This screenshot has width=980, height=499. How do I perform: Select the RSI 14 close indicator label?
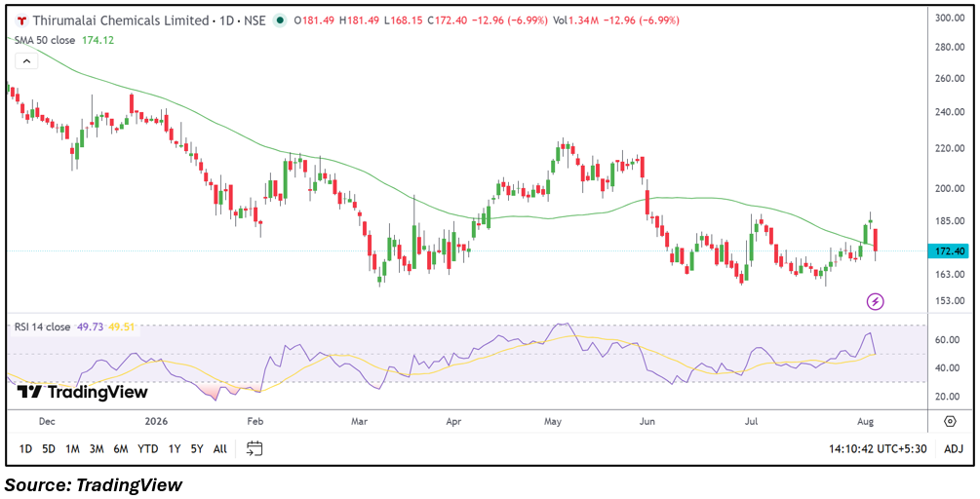pyautogui.click(x=42, y=326)
